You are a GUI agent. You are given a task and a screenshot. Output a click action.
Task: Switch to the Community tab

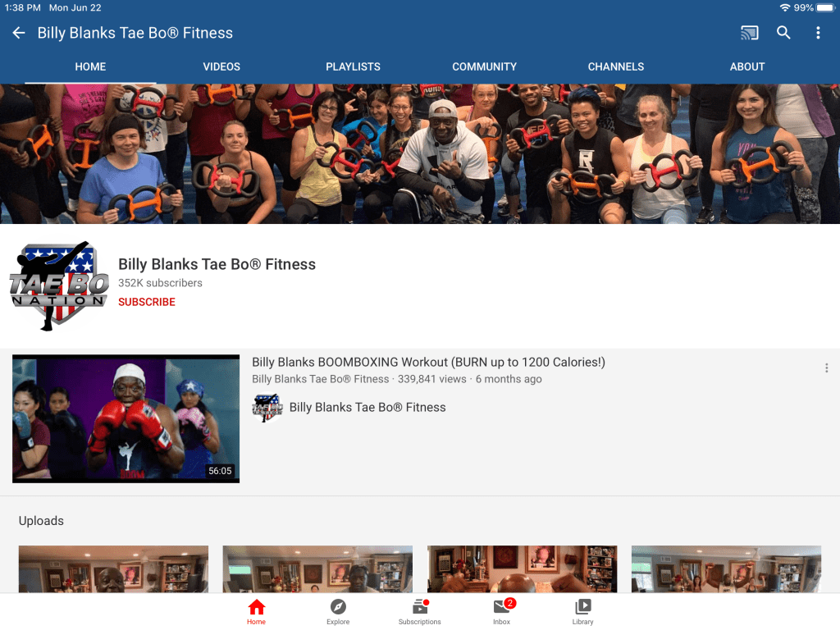click(484, 66)
